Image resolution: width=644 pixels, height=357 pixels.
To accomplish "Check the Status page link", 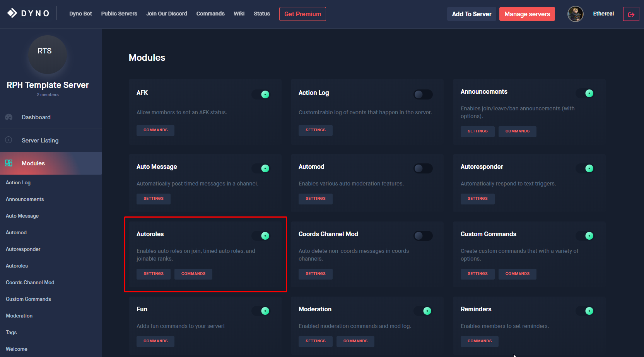I will click(262, 14).
